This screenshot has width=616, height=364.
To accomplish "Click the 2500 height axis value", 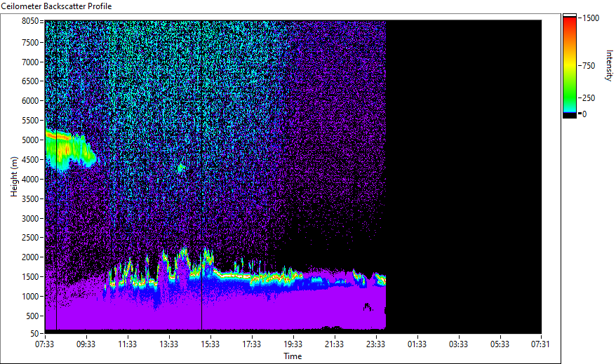I will click(x=30, y=238).
